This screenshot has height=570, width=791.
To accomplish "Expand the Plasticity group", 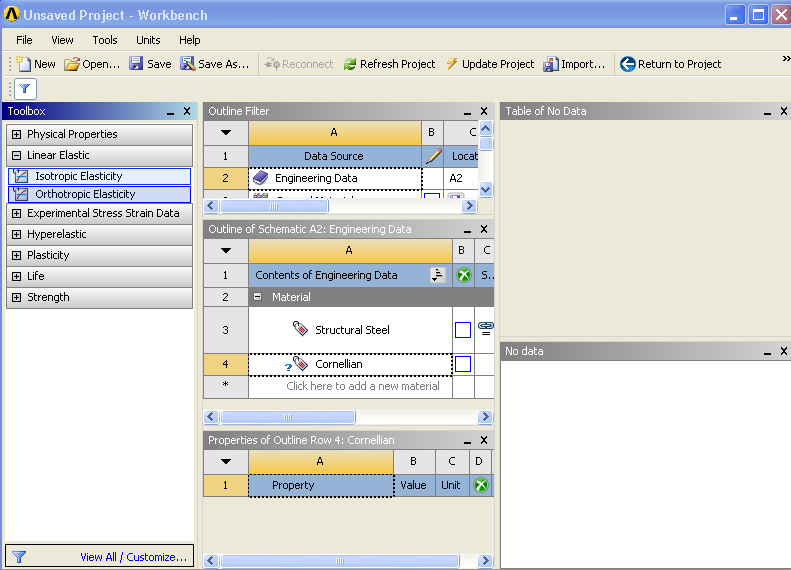I will 17,255.
